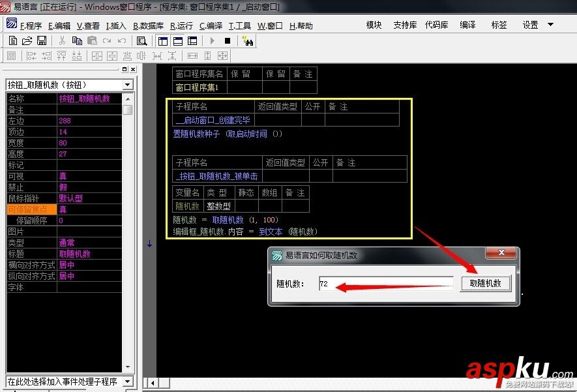577x392 pixels.
Task: Open the V.查看 menu
Action: (x=88, y=26)
